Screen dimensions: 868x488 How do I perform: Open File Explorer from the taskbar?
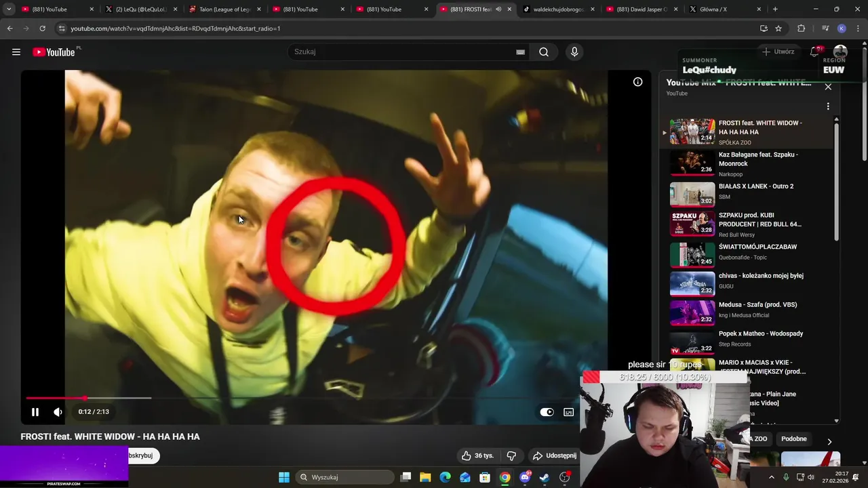pyautogui.click(x=425, y=477)
